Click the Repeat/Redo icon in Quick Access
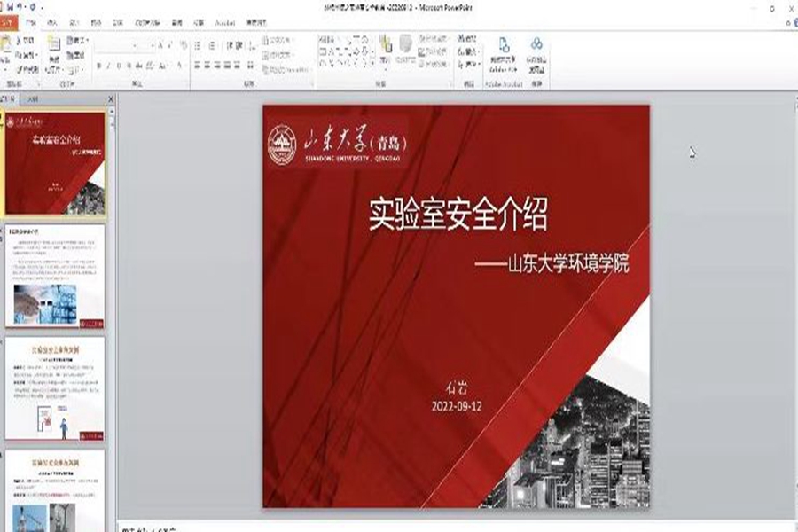The width and height of the screenshot is (798, 532). click(33, 7)
